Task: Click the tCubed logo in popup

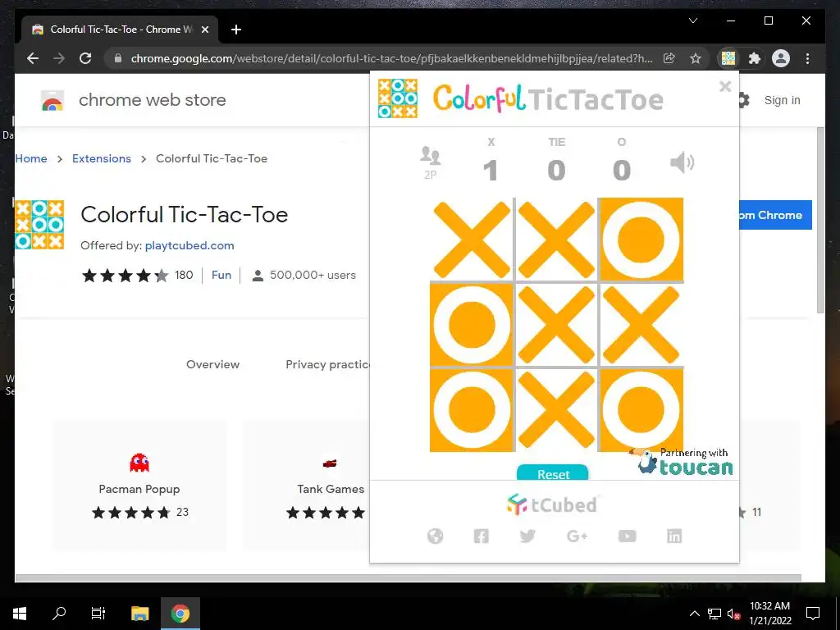Action: 552,504
